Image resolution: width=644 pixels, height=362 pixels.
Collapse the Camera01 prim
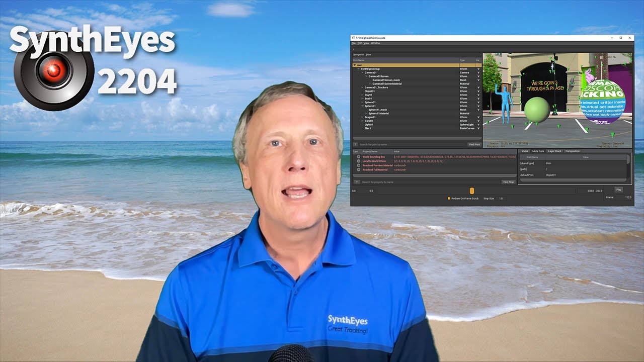362,73
